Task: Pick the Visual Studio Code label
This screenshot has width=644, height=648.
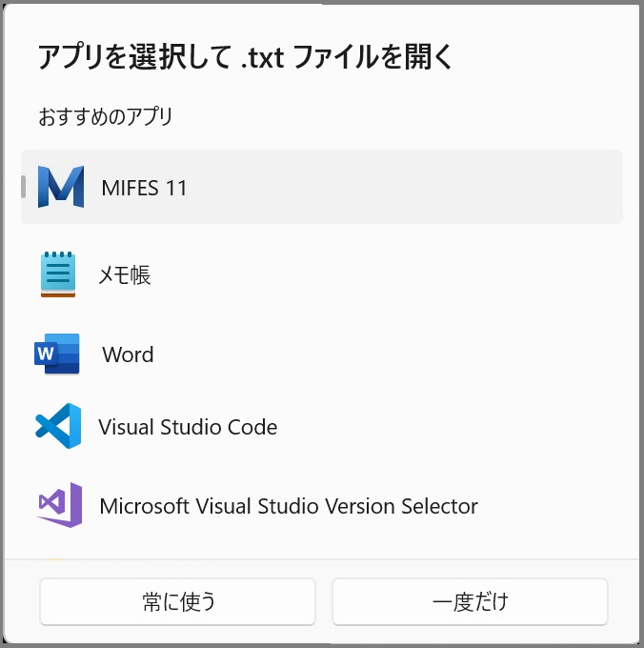Action: pos(188,427)
